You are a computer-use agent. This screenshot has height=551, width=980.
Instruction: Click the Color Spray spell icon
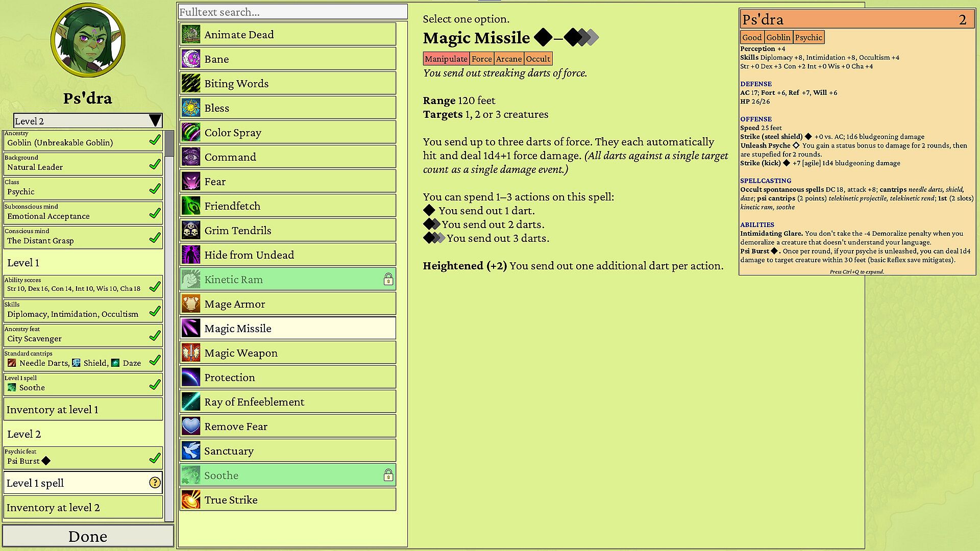[x=191, y=133]
